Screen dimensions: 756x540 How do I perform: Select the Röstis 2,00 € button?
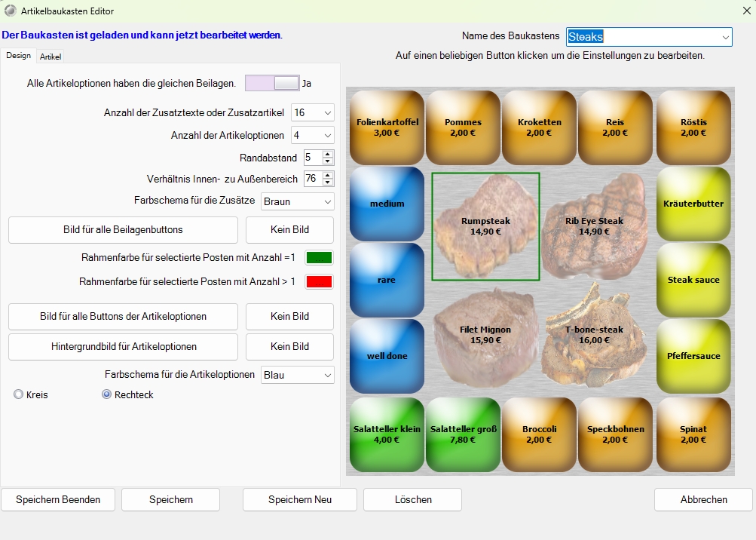pyautogui.click(x=693, y=128)
